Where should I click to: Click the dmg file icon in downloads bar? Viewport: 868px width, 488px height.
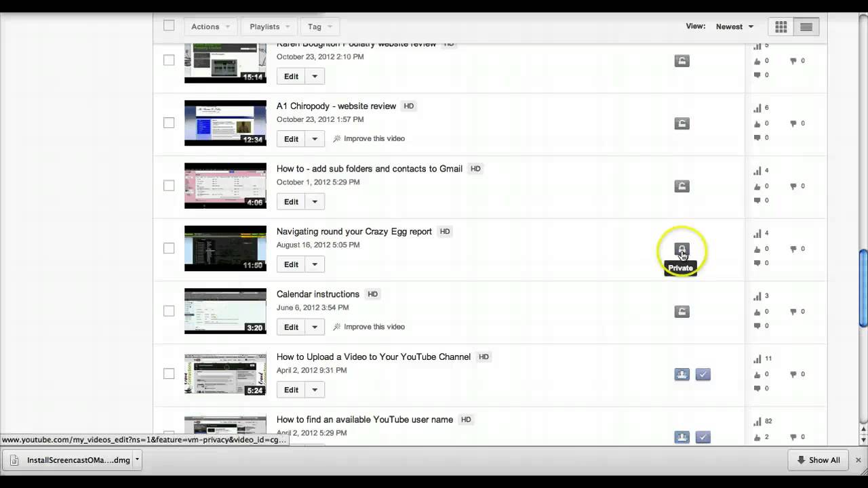(15, 460)
